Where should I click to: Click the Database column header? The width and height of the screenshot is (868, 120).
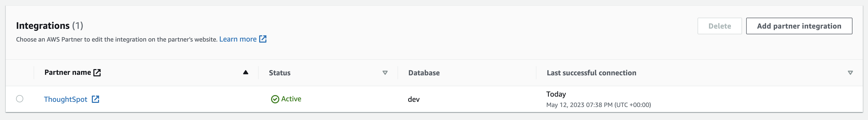click(x=424, y=73)
